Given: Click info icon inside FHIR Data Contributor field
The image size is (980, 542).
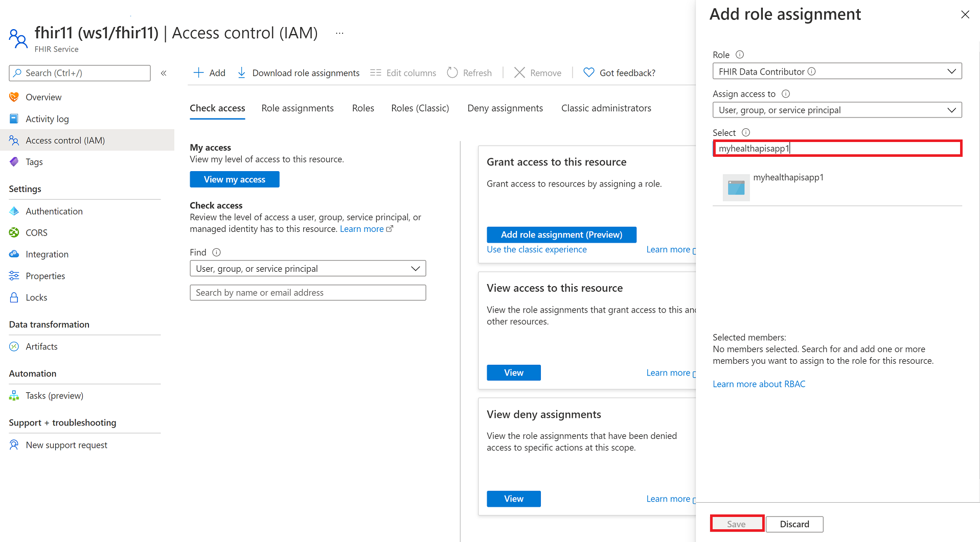Looking at the screenshot, I should pos(811,72).
